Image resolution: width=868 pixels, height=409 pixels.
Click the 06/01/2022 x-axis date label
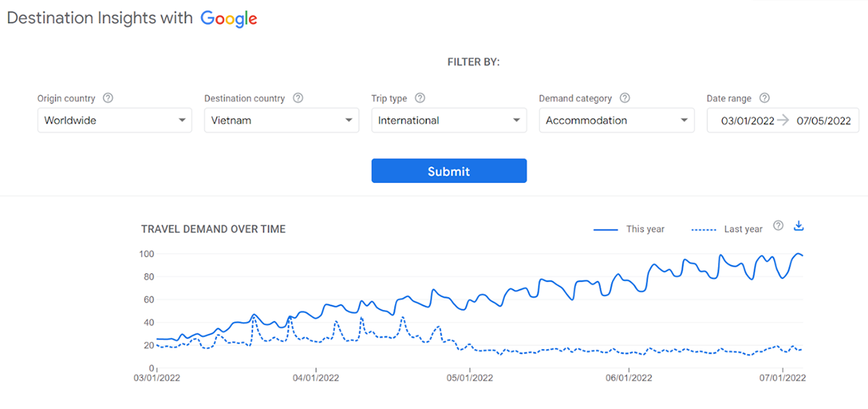[629, 378]
